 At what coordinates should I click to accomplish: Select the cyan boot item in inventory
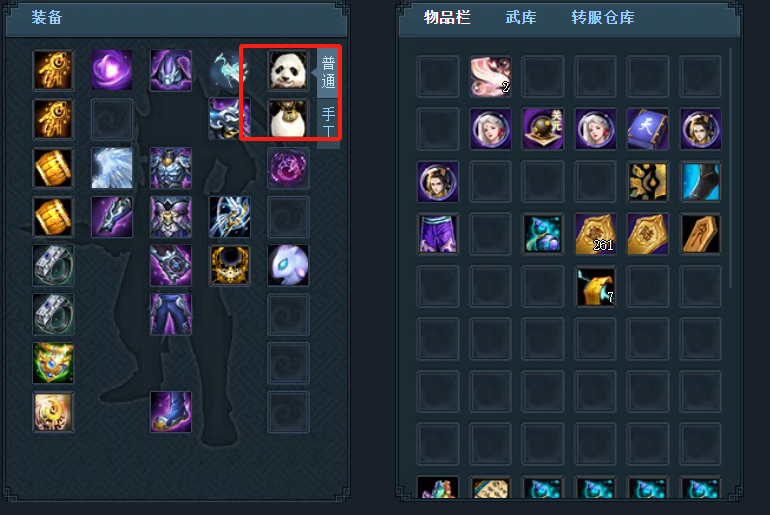point(700,182)
